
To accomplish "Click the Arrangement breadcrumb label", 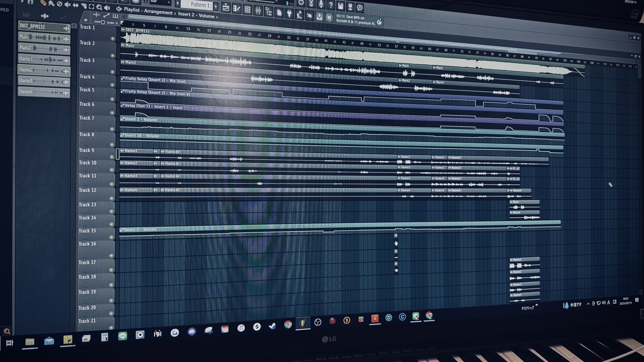I will pyautogui.click(x=158, y=12).
